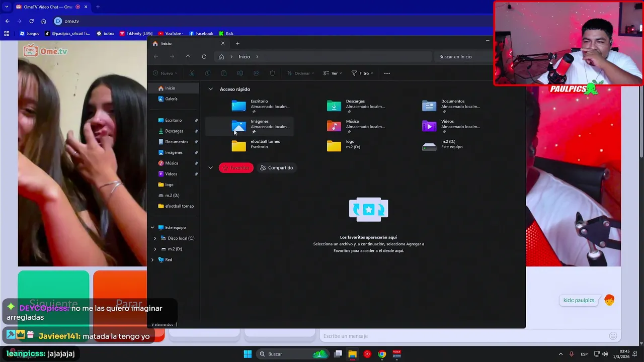Click the Delete trash icon
Image resolution: width=644 pixels, height=362 pixels.
coord(272,73)
